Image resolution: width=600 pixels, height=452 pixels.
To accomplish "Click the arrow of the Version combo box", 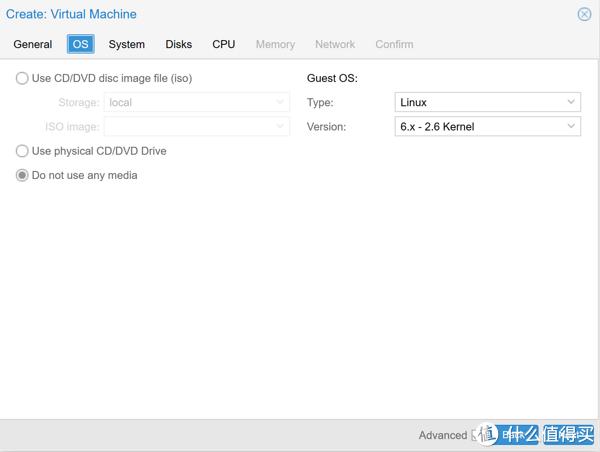I will pyautogui.click(x=571, y=127).
